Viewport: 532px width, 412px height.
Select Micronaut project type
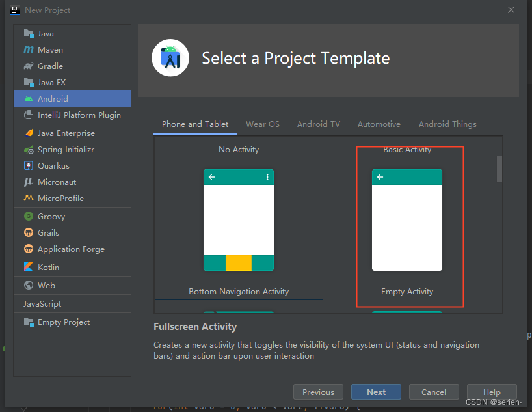point(72,182)
